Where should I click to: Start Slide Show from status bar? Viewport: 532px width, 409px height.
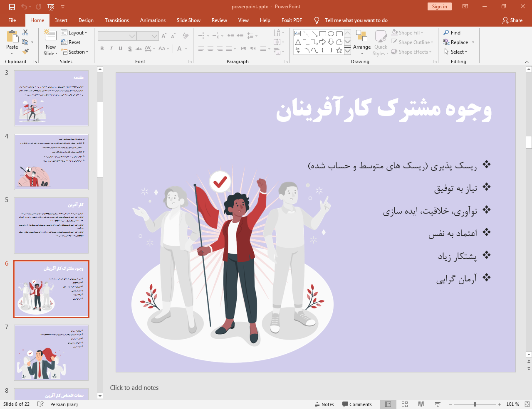[438, 404]
